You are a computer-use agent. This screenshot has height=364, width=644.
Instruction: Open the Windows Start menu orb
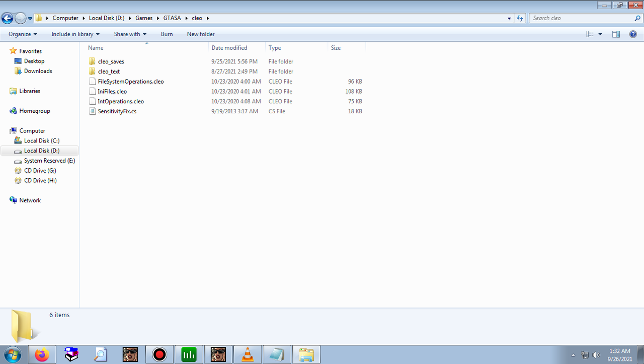tap(12, 354)
